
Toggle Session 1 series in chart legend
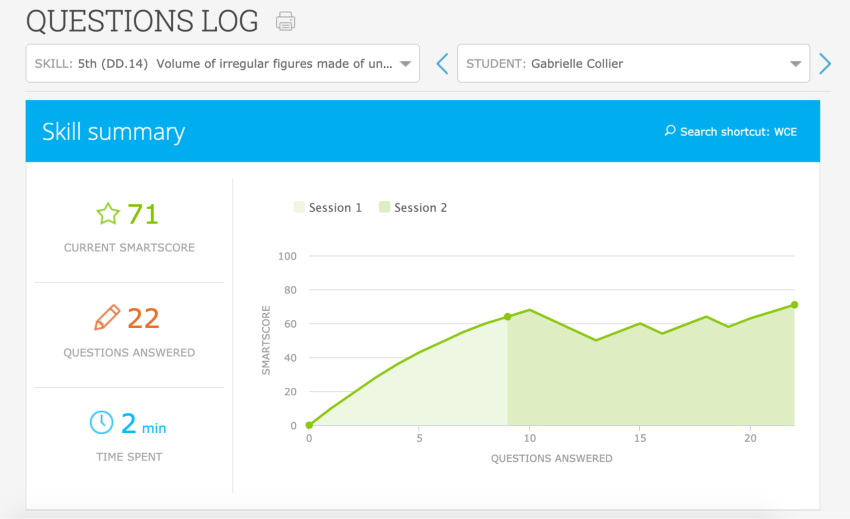327,208
